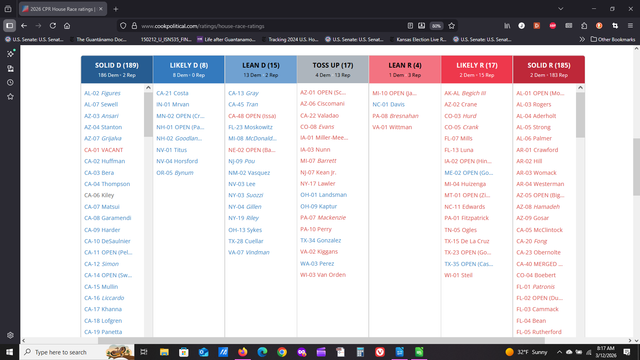Screen dimensions: 640x360
Task: Open the AZ-06 Ciscomani race
Action: tap(322, 104)
